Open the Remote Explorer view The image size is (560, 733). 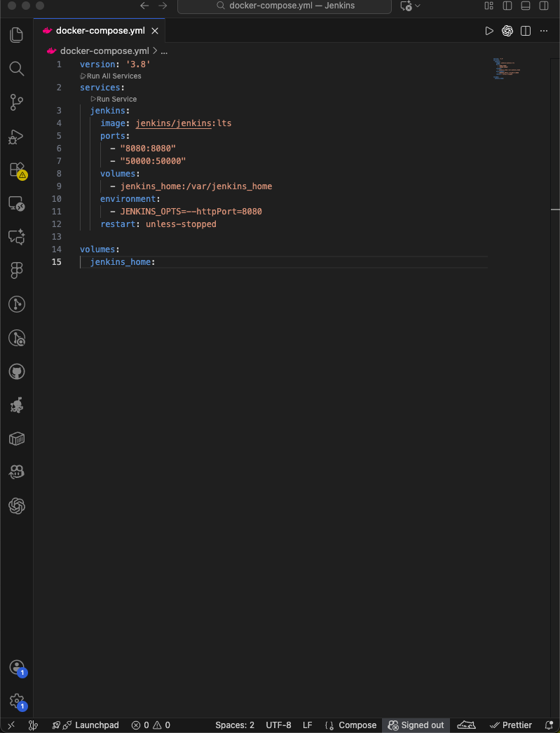pos(16,204)
